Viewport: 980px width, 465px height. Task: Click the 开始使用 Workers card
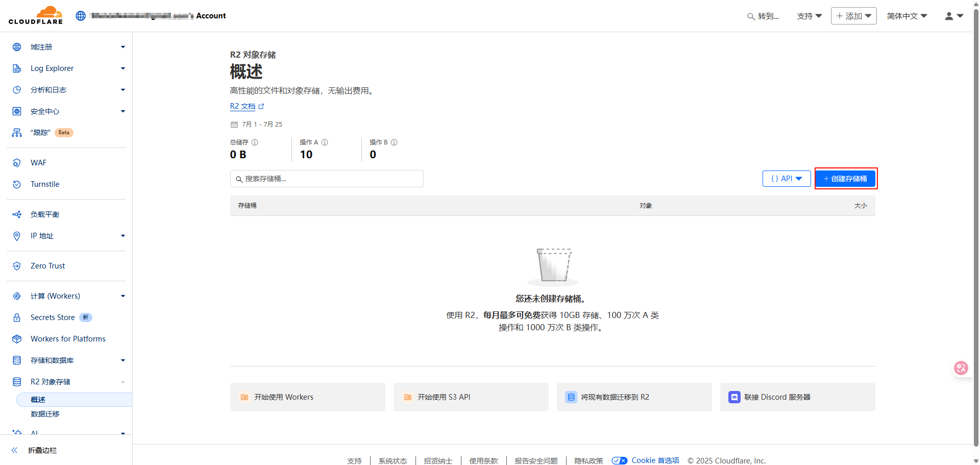pos(307,397)
